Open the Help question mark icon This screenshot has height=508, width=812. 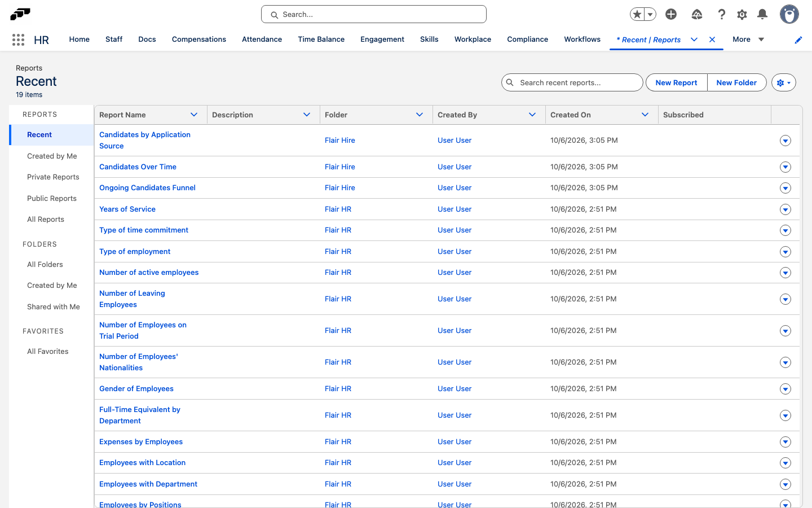click(721, 14)
